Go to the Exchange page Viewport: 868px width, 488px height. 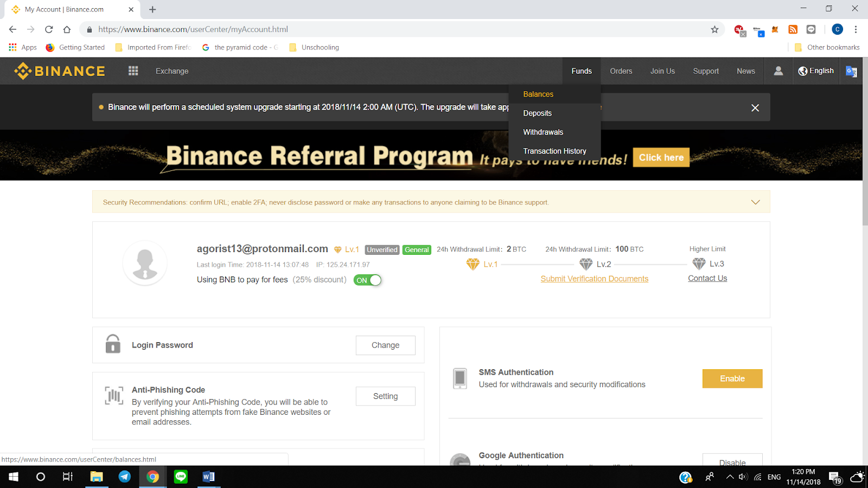(x=172, y=71)
